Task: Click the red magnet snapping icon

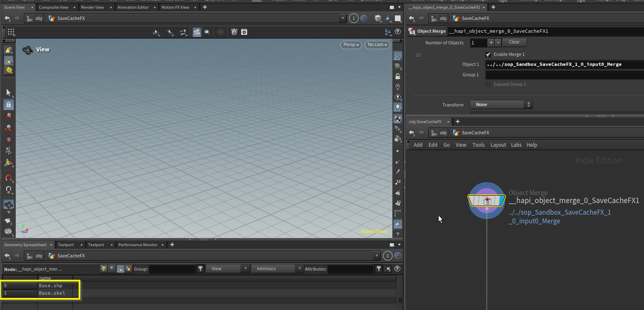Action: tap(8, 178)
